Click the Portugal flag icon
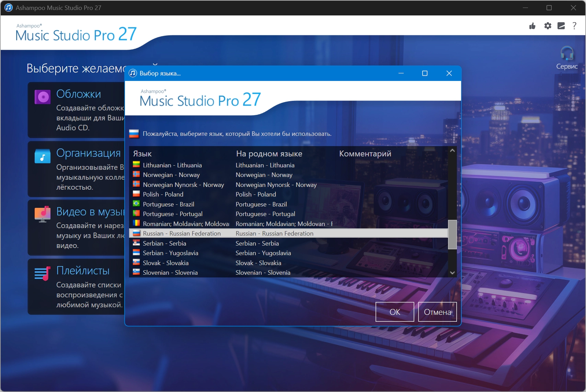This screenshot has width=586, height=392. [x=136, y=213]
